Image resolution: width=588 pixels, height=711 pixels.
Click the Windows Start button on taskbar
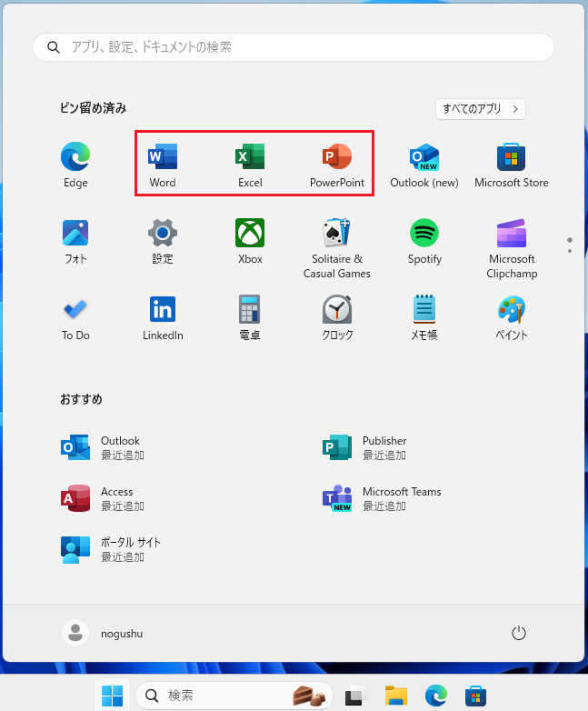pyautogui.click(x=113, y=696)
